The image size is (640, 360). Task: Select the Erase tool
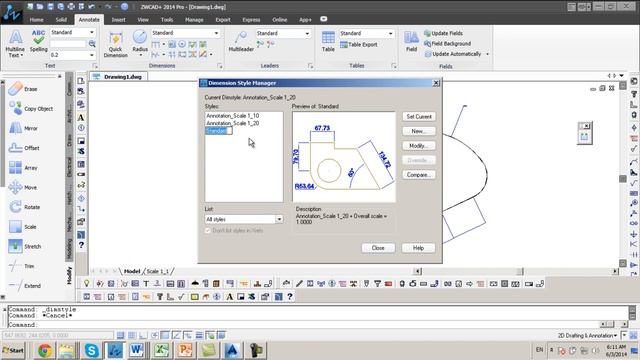click(x=23, y=89)
